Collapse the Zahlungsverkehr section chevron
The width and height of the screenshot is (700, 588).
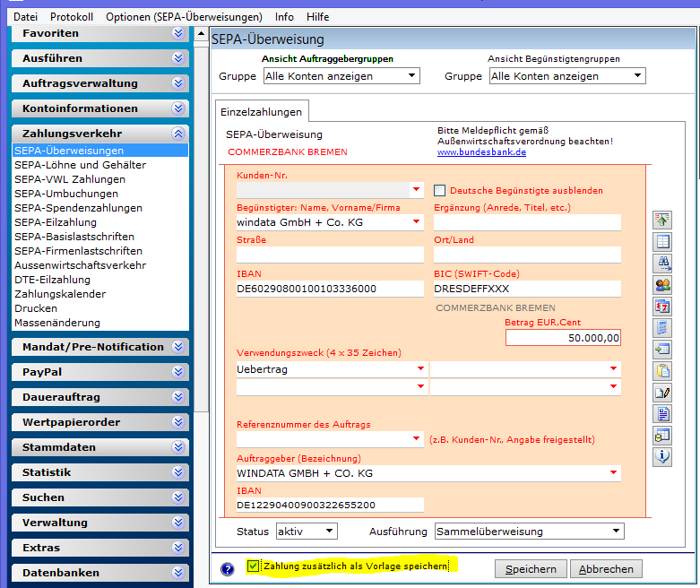click(x=178, y=133)
